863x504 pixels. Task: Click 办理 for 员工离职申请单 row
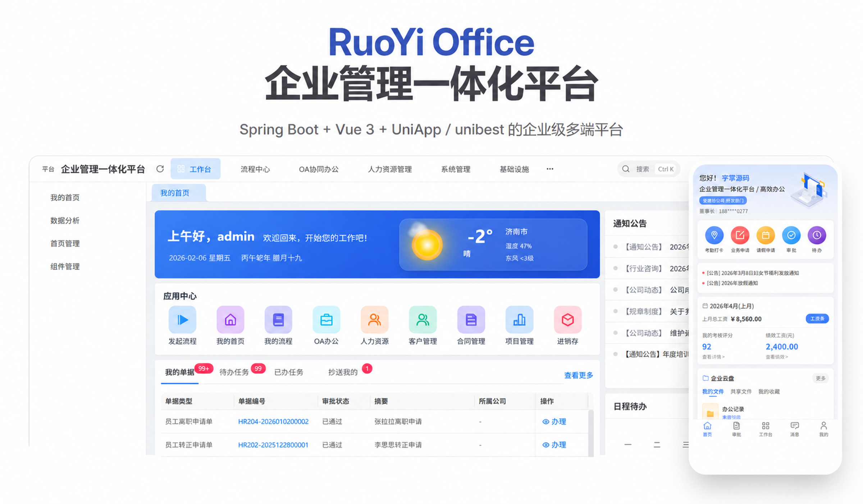tap(554, 422)
